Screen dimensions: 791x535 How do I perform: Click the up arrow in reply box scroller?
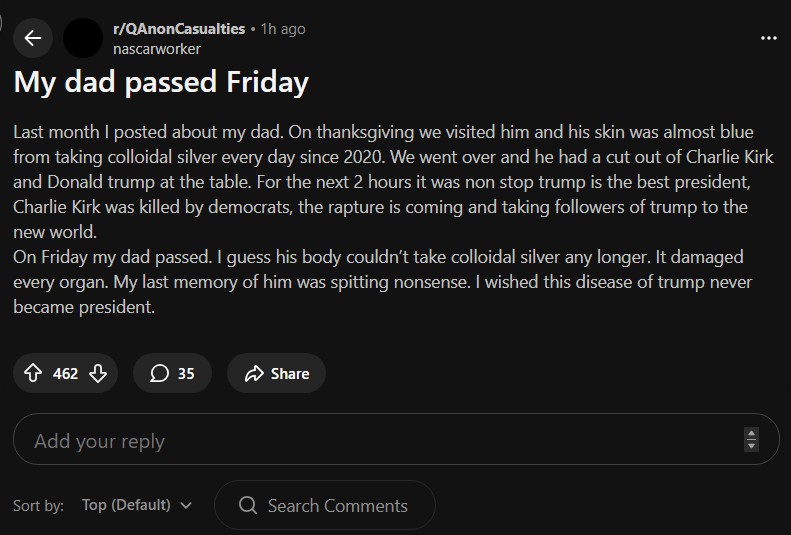point(752,433)
